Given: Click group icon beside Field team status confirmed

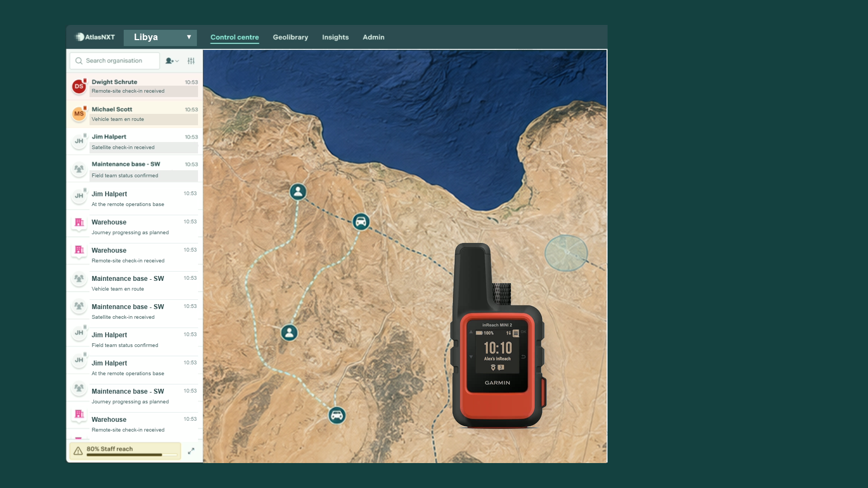Looking at the screenshot, I should coord(79,169).
